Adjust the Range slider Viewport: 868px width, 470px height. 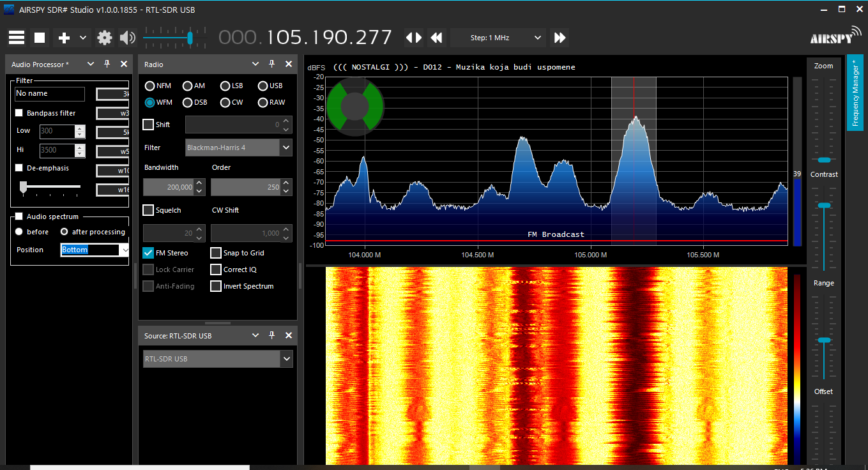coord(824,340)
